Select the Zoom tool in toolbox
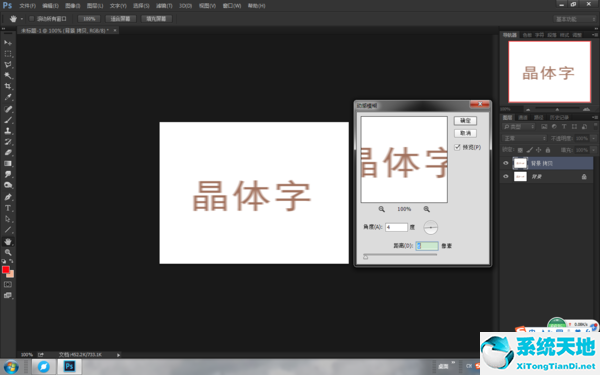 [x=8, y=253]
